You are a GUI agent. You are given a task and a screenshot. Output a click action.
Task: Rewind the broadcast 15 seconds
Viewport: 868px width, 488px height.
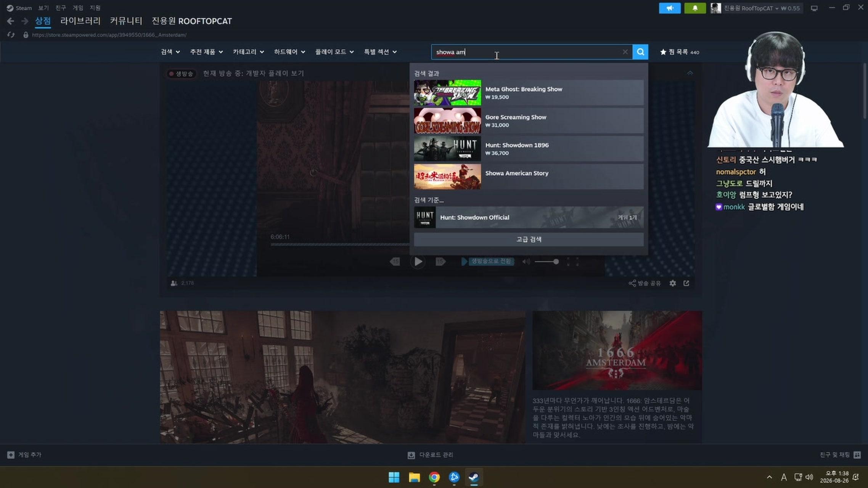[x=395, y=262]
